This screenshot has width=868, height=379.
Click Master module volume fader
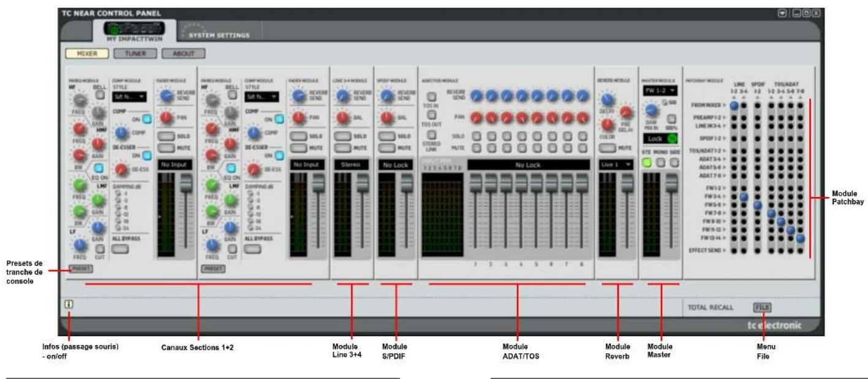point(672,182)
